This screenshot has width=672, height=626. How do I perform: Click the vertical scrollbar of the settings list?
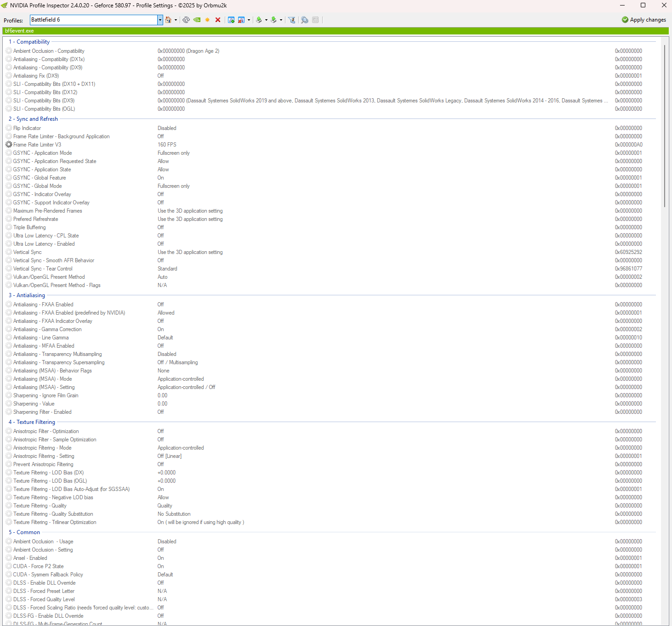[665, 126]
